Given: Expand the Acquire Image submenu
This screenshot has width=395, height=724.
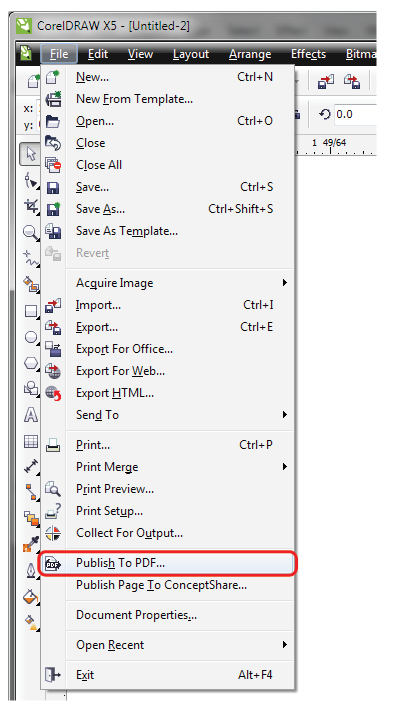Looking at the screenshot, I should coord(180,283).
